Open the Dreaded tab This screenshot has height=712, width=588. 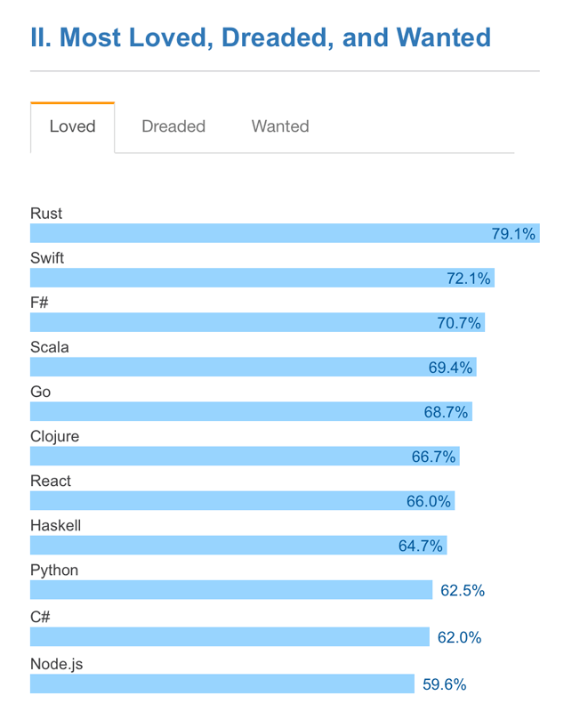tap(173, 127)
